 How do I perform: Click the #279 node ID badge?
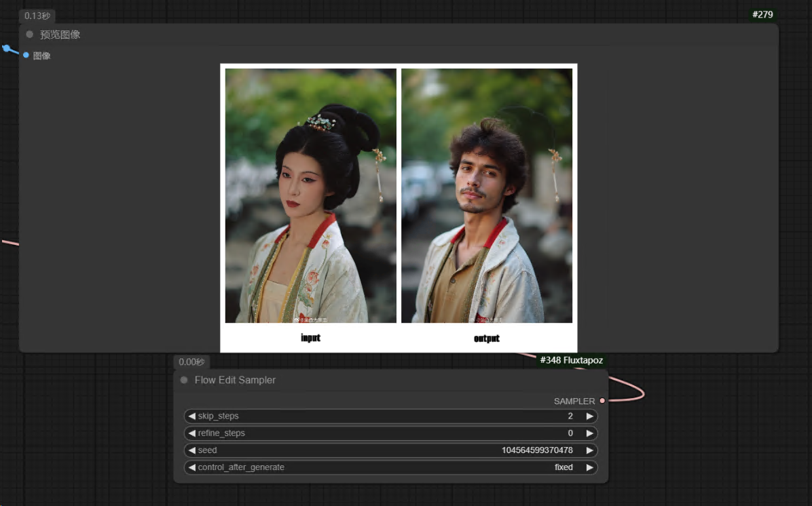point(762,14)
